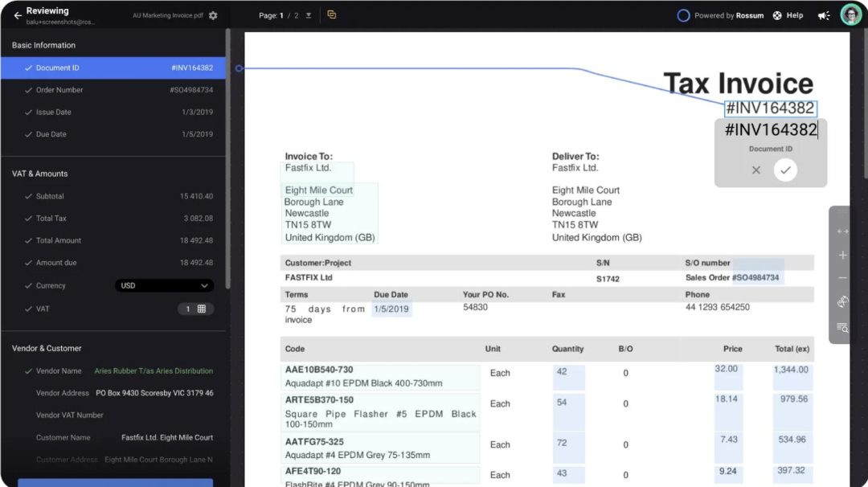The image size is (868, 487).
Task: Select the Due Date field row
Action: [113, 134]
